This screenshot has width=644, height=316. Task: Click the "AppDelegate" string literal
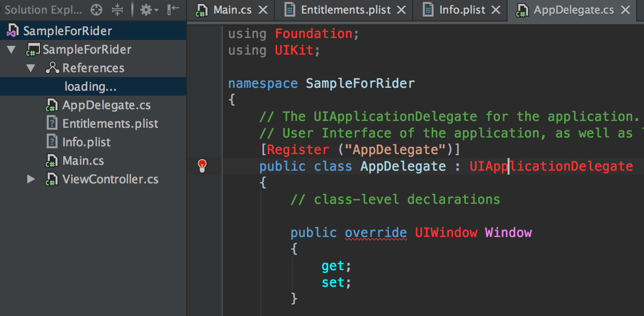click(396, 149)
